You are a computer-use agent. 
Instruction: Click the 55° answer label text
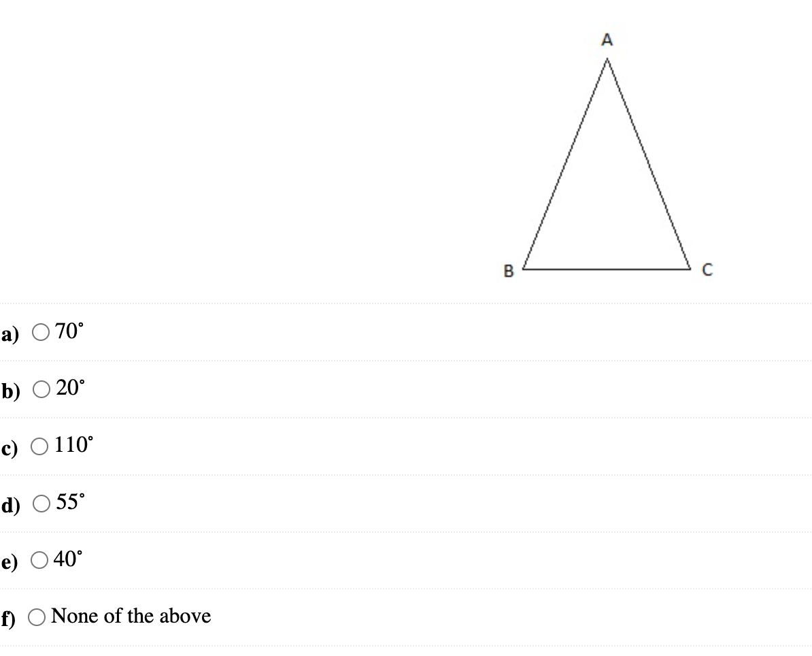point(71,502)
